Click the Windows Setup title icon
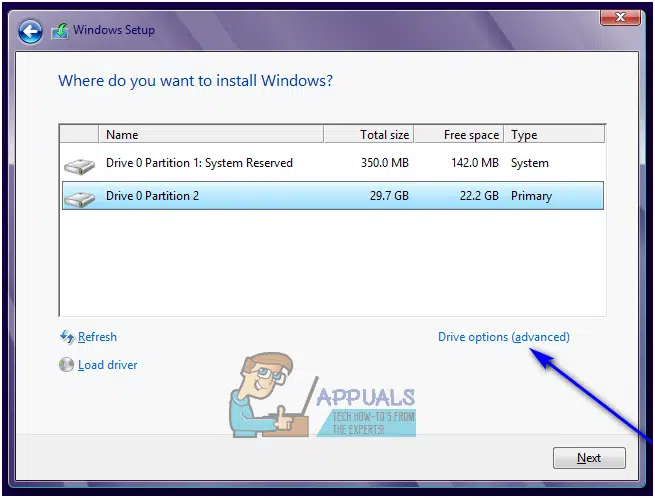This screenshot has height=498, width=655. tap(60, 31)
